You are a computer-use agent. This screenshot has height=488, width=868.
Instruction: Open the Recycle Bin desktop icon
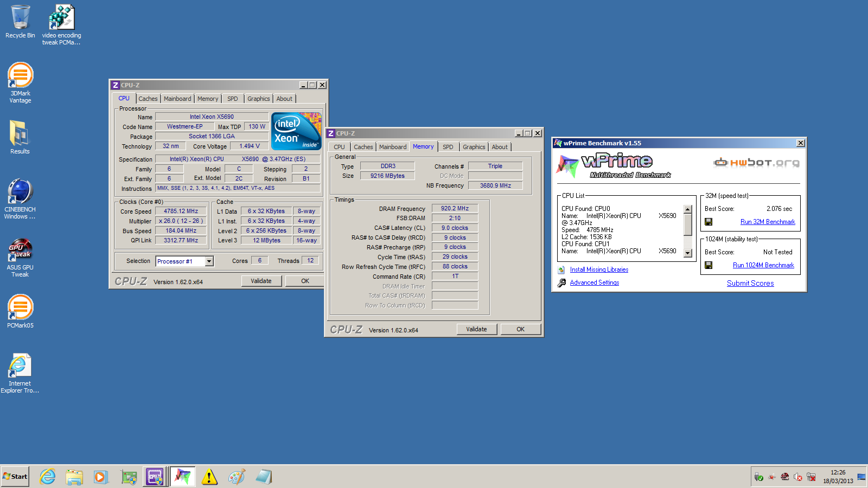[x=20, y=22]
